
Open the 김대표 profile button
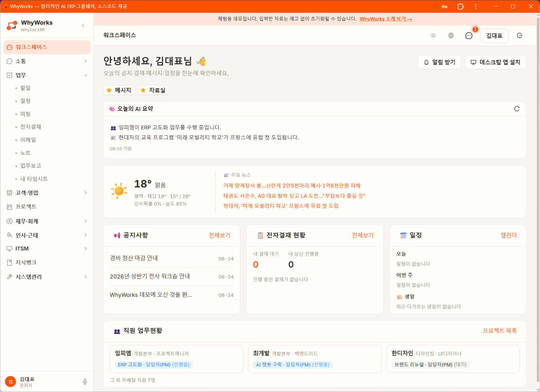coord(494,36)
